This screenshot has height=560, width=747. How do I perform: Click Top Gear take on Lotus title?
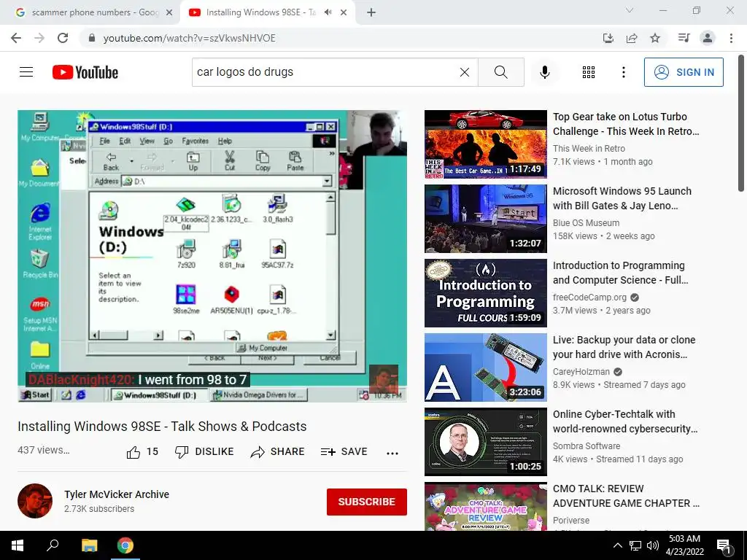click(626, 124)
